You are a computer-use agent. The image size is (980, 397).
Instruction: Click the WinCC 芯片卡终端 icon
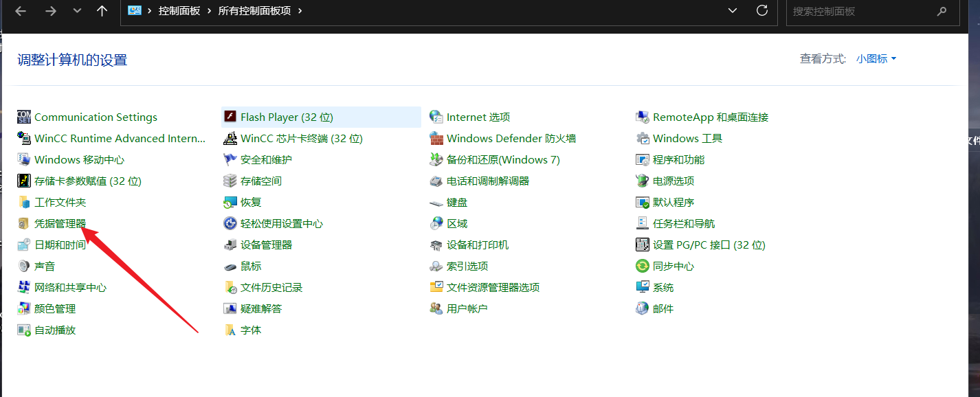[230, 138]
